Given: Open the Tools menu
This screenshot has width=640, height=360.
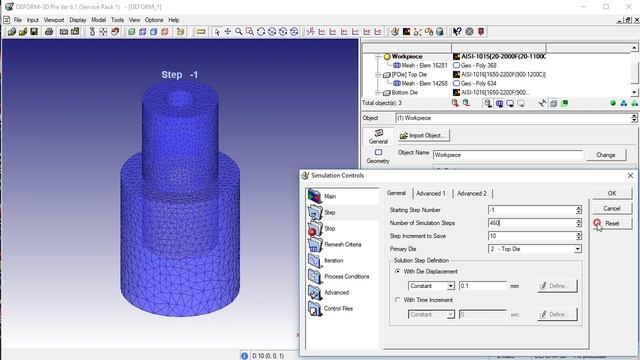Looking at the screenshot, I should pos(117,20).
